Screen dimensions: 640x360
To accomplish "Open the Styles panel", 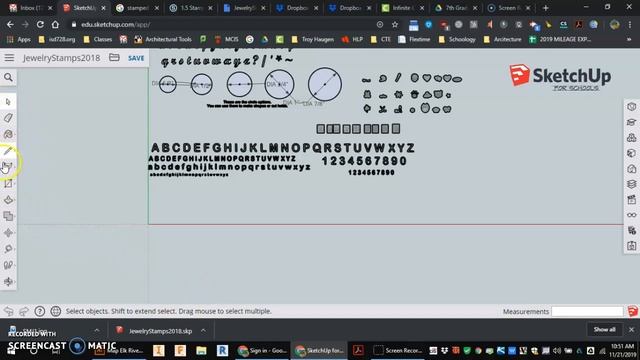I will point(631,169).
